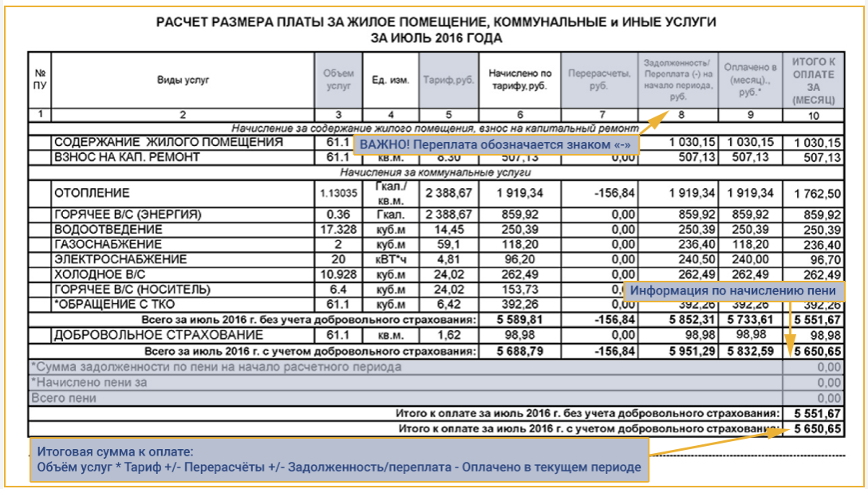
Task: Click the unit "кВт*ч"
Action: pyautogui.click(x=390, y=259)
